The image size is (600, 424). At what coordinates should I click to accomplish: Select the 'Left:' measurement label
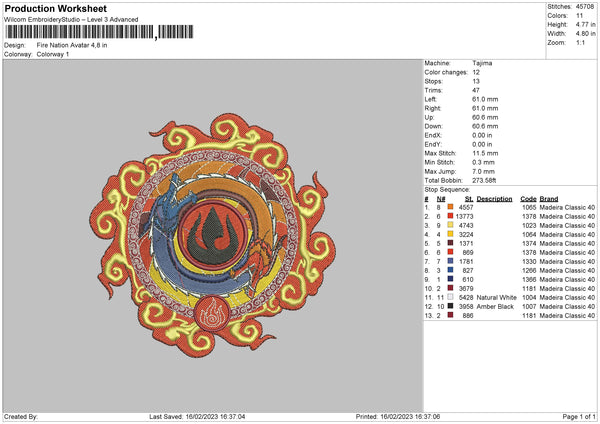click(x=429, y=99)
